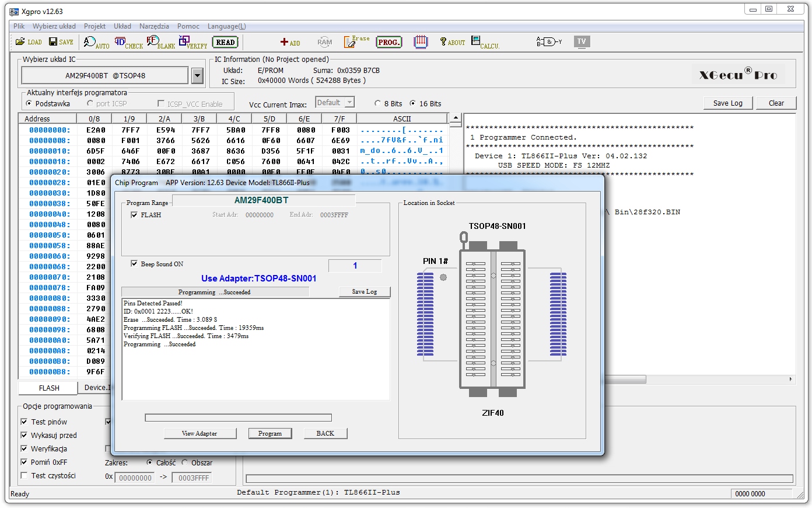Image resolution: width=812 pixels, height=508 pixels.
Task: Click the programming progress bar in dialog
Action: coord(238,417)
